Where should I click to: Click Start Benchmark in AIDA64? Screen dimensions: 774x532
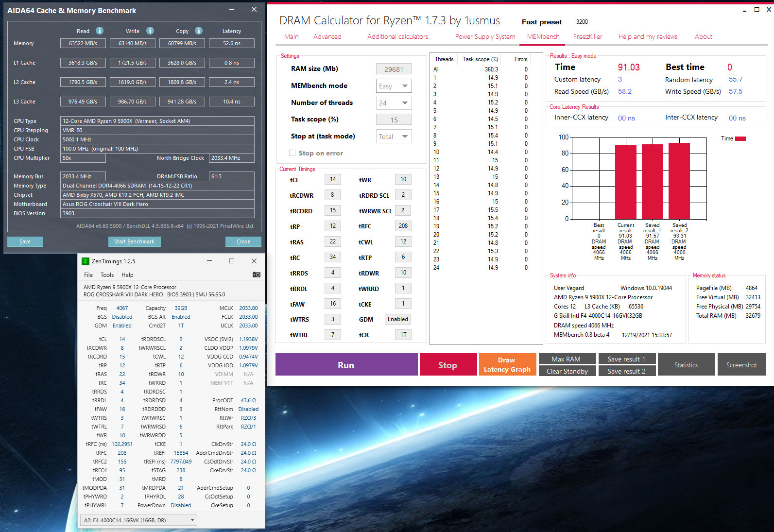[135, 241]
